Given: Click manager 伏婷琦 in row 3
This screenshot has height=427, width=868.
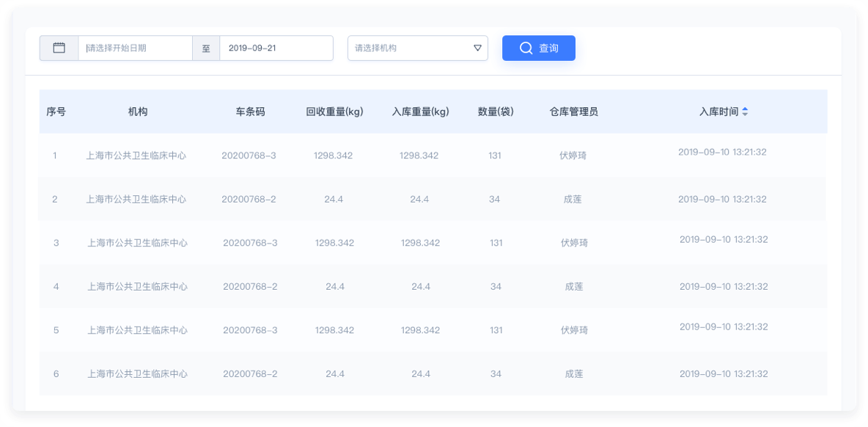Looking at the screenshot, I should point(574,243).
